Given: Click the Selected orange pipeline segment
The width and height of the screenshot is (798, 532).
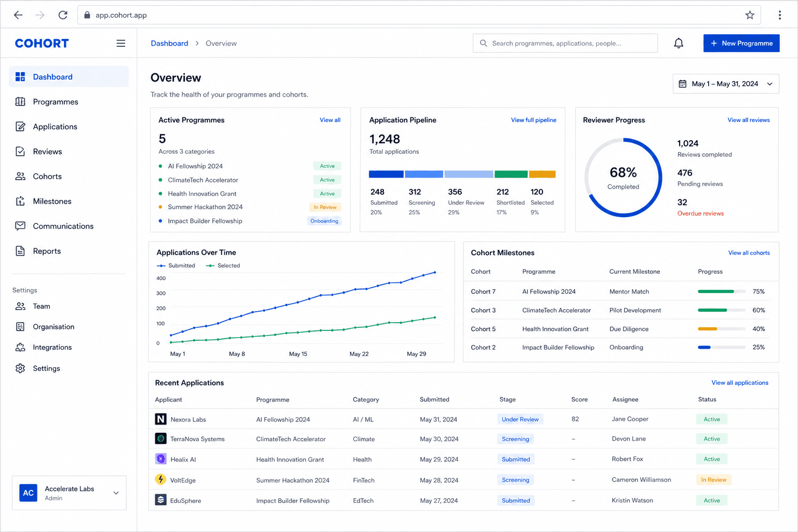Looking at the screenshot, I should click(x=542, y=174).
